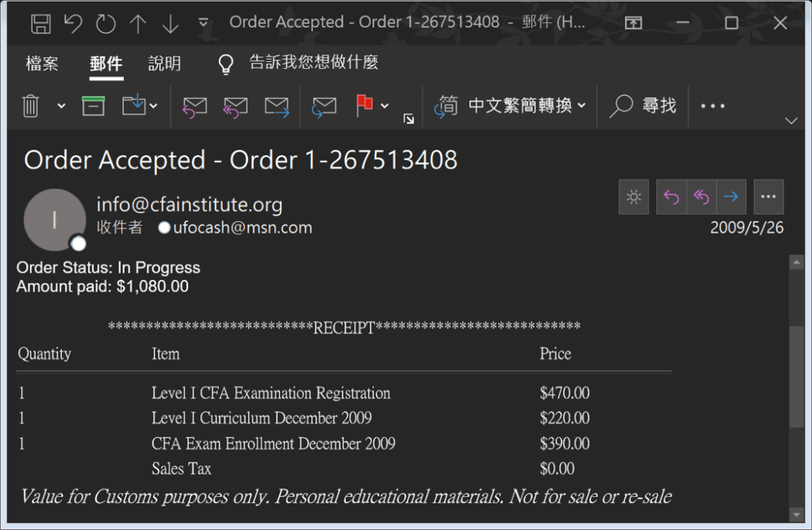812x530 pixels.
Task: Switch to the 說明 tab
Action: coord(164,64)
